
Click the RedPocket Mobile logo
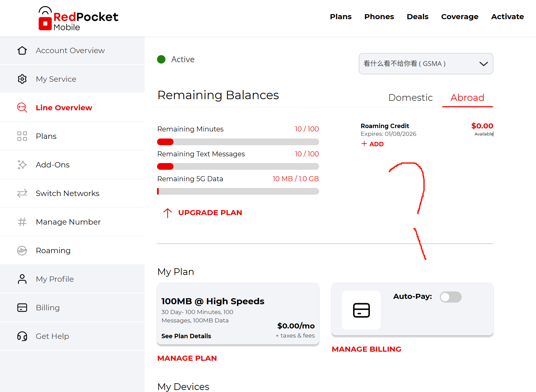click(x=78, y=19)
